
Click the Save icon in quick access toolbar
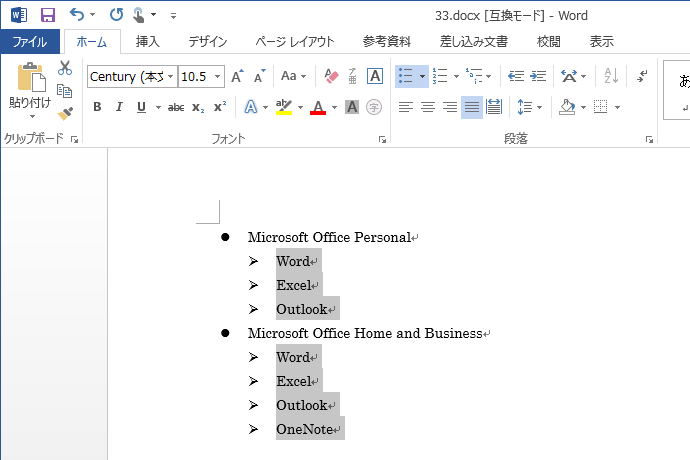point(48,15)
